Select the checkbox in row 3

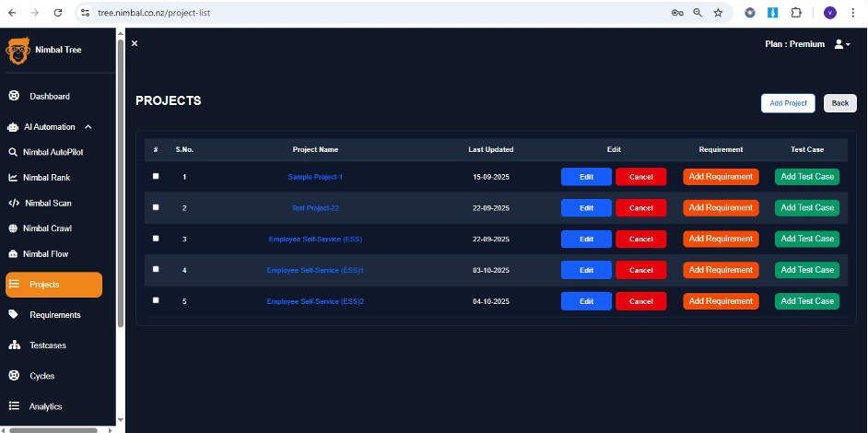pos(156,238)
